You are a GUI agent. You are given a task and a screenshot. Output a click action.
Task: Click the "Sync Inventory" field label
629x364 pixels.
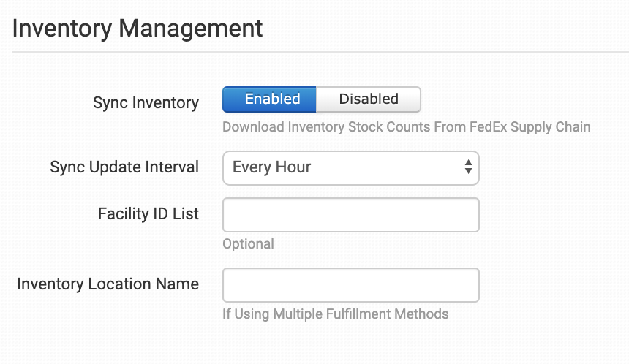pyautogui.click(x=146, y=103)
